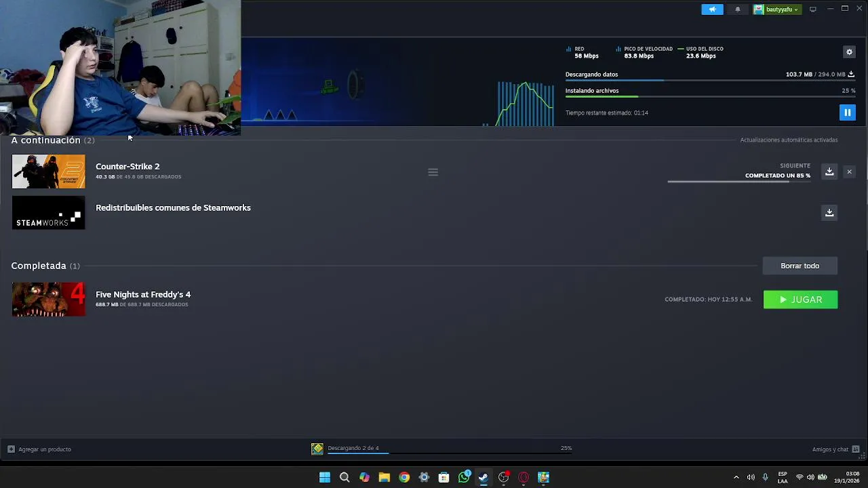Open the ESP LAA language switcher
This screenshot has width=868, height=488.
point(783,477)
